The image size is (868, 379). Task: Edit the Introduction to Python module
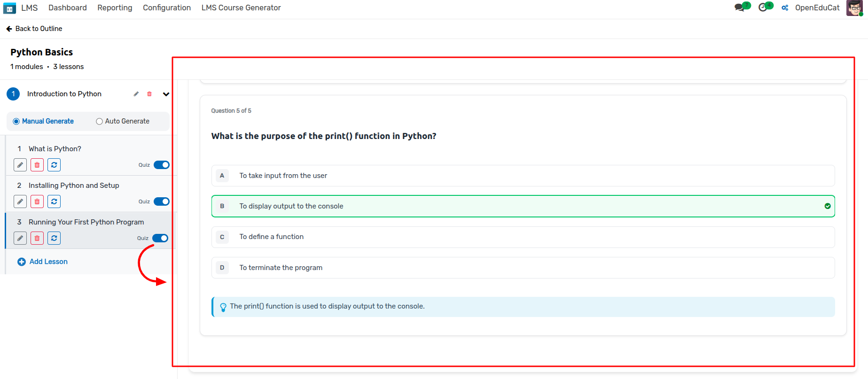[136, 94]
